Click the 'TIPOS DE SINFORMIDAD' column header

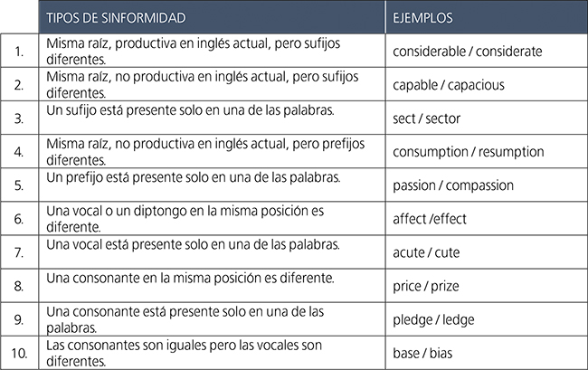(117, 17)
